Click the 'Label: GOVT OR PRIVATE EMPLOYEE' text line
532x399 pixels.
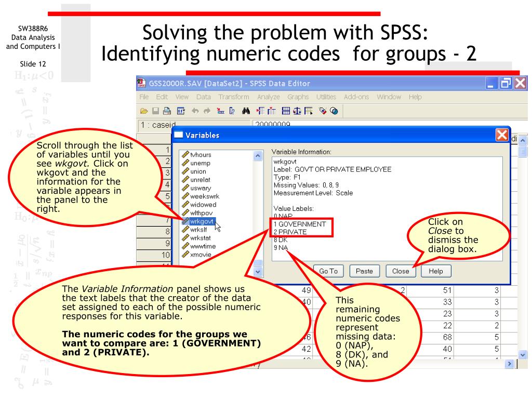(x=332, y=169)
